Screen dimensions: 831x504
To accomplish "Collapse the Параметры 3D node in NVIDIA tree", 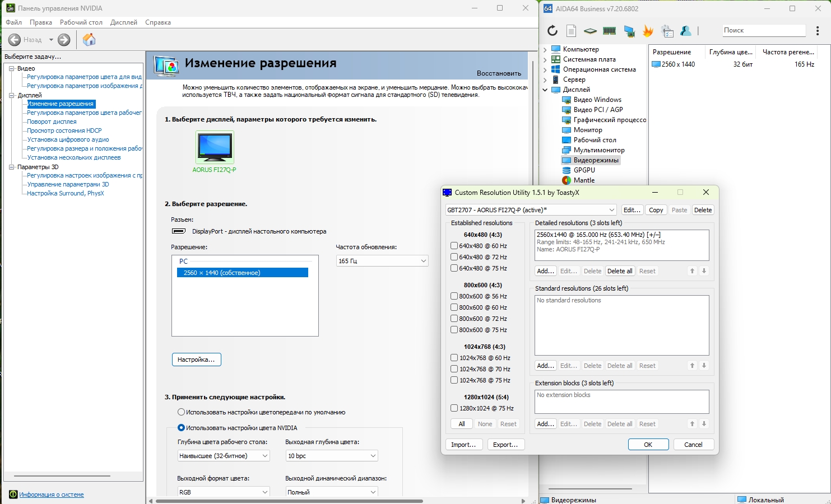I will click(x=11, y=167).
